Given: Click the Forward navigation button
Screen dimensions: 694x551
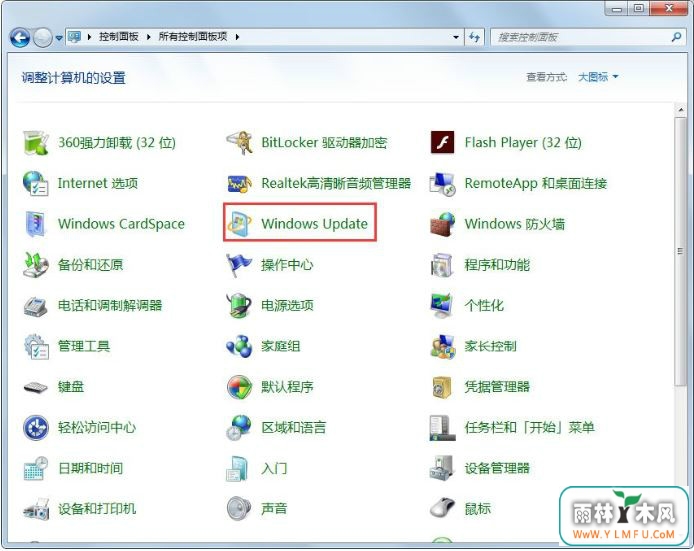Looking at the screenshot, I should 43,38.
